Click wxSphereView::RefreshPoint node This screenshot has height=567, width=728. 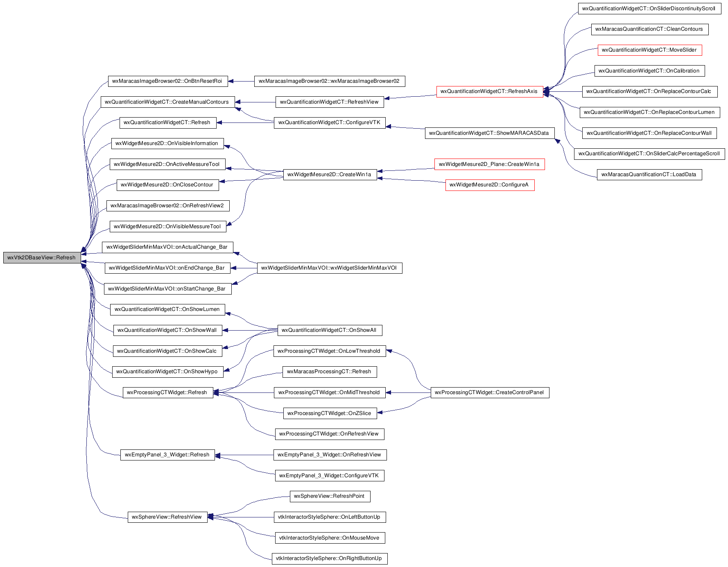click(330, 496)
